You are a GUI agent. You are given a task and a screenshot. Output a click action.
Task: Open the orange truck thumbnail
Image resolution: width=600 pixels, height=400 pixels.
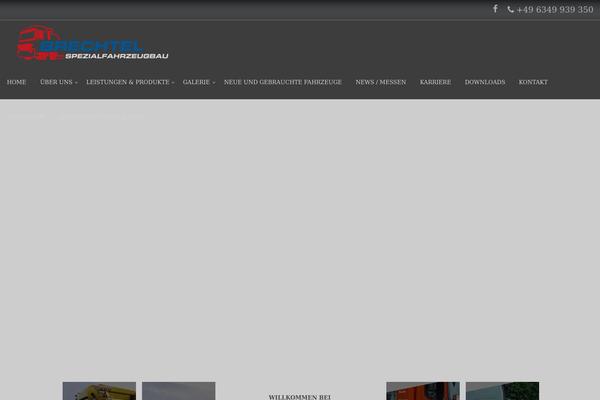tap(423, 391)
